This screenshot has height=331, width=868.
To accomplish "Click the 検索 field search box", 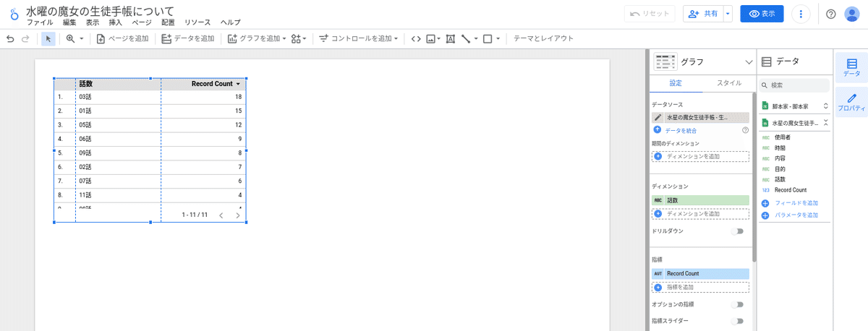I will (795, 85).
